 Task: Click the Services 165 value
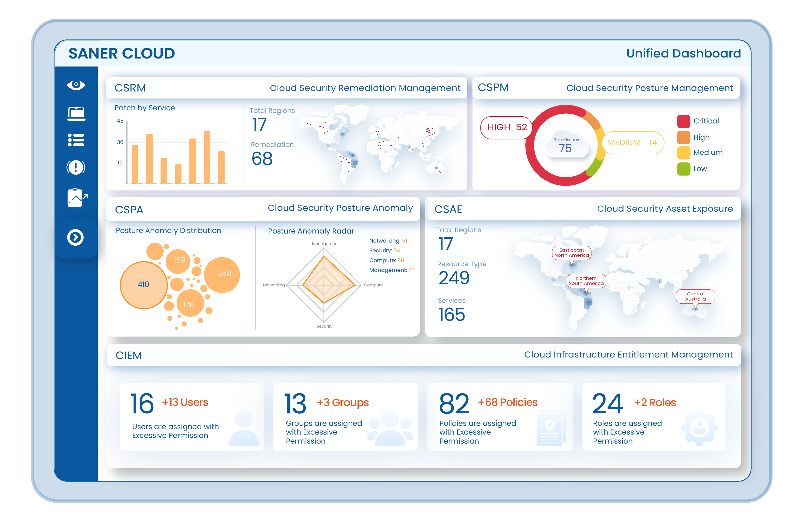click(451, 314)
